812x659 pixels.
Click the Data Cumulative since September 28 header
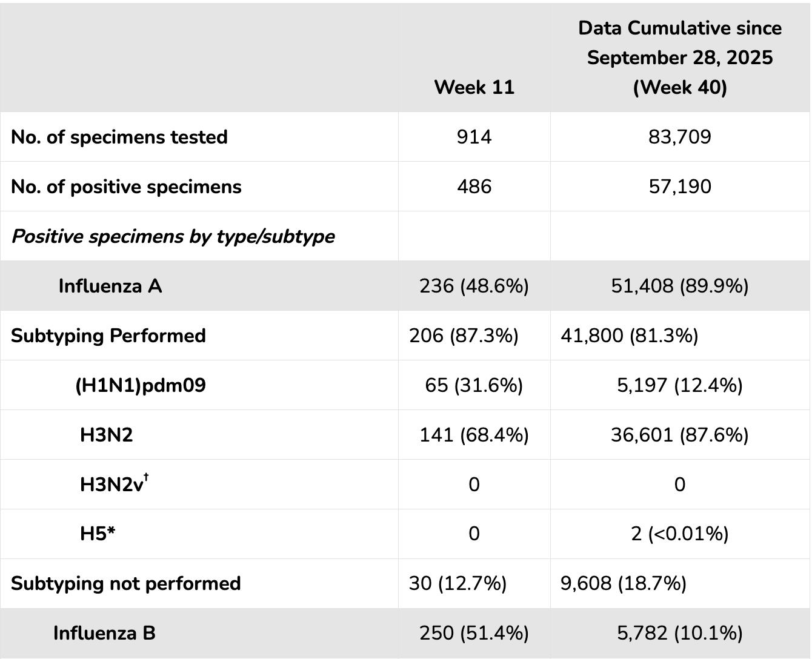click(x=679, y=58)
